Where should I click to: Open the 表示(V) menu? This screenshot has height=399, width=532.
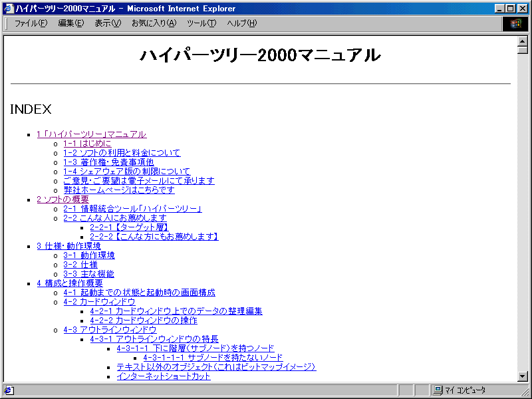(x=108, y=23)
